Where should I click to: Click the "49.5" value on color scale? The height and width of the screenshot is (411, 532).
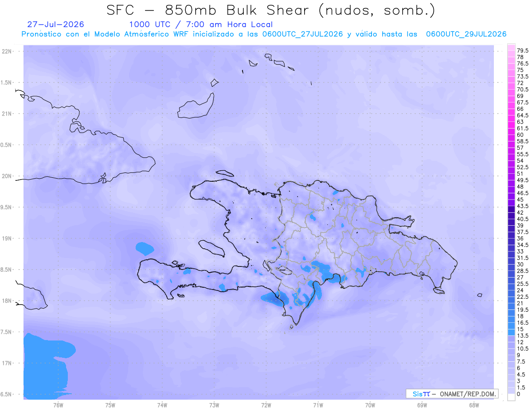coord(523,180)
